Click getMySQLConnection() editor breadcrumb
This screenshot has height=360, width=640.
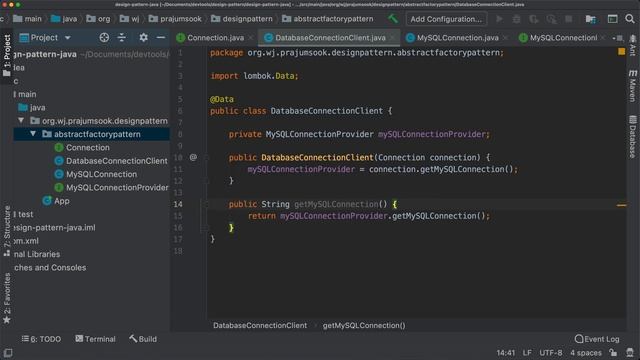click(x=364, y=325)
